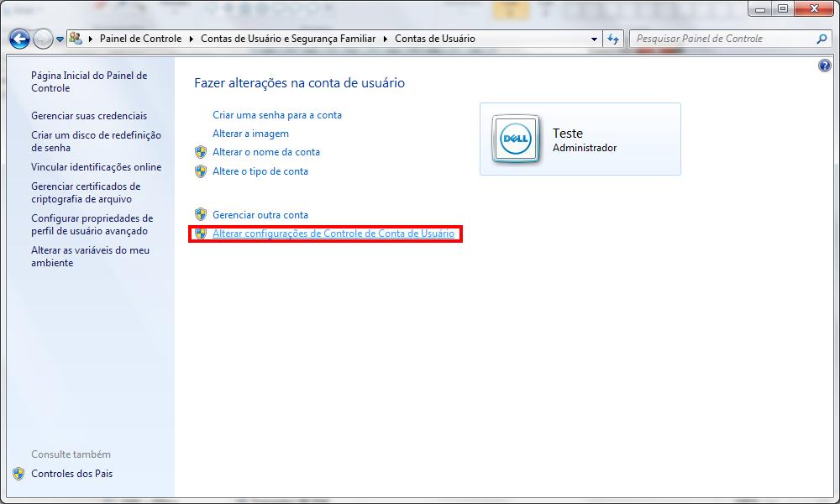Open Alterar configurações de Controle de Conta de Usuário
Image resolution: width=840 pixels, height=504 pixels.
coord(333,234)
